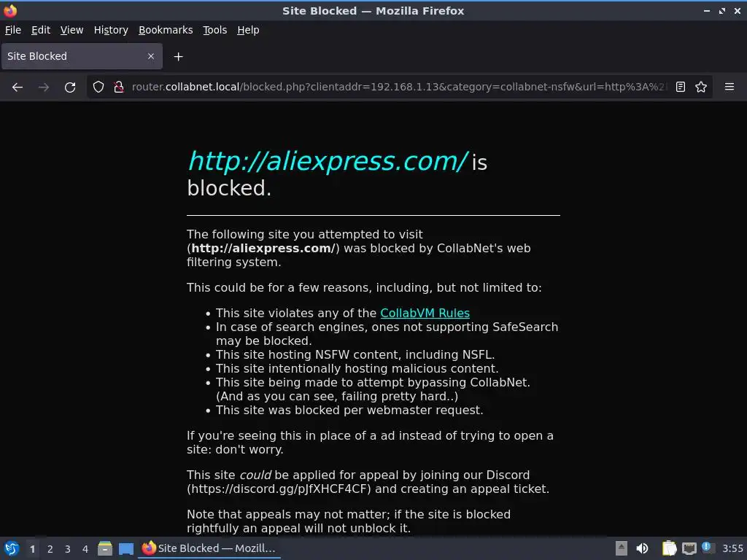Switch to workspace 3
Viewport: 747px width, 560px height.
(68, 549)
